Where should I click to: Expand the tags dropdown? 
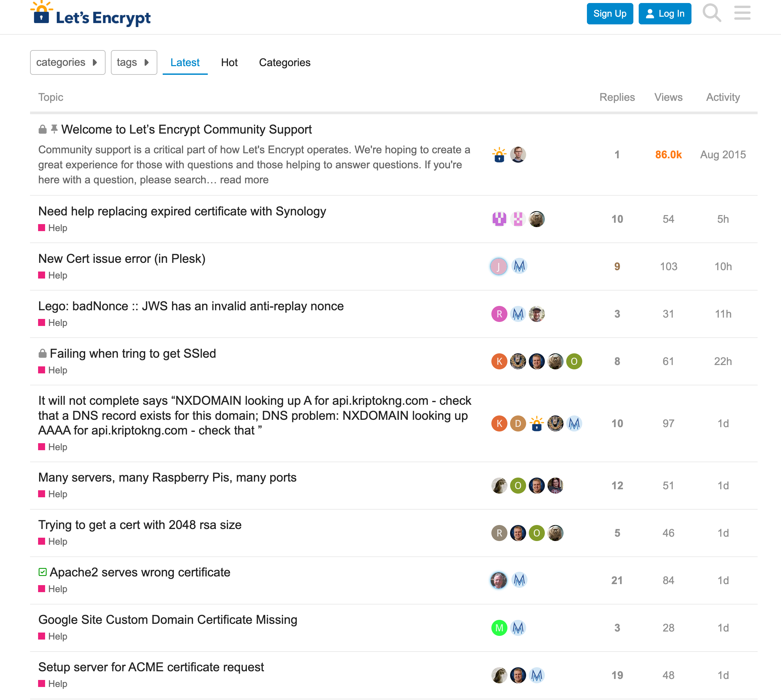(134, 62)
